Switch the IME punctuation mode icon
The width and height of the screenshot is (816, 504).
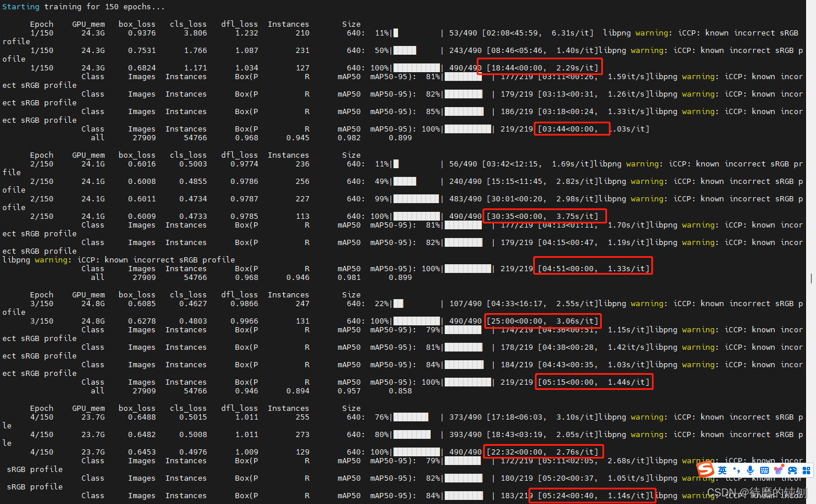736,470
